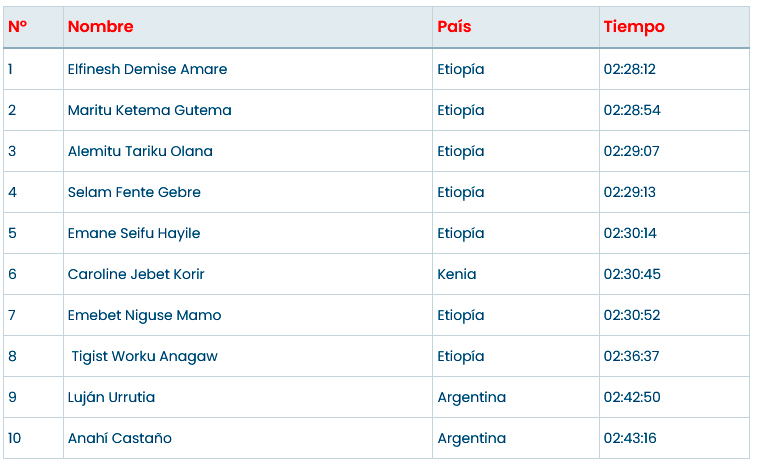The height and width of the screenshot is (463, 757).
Task: Click Alemitu Tariku Olana in row 3
Action: pyautogui.click(x=140, y=151)
